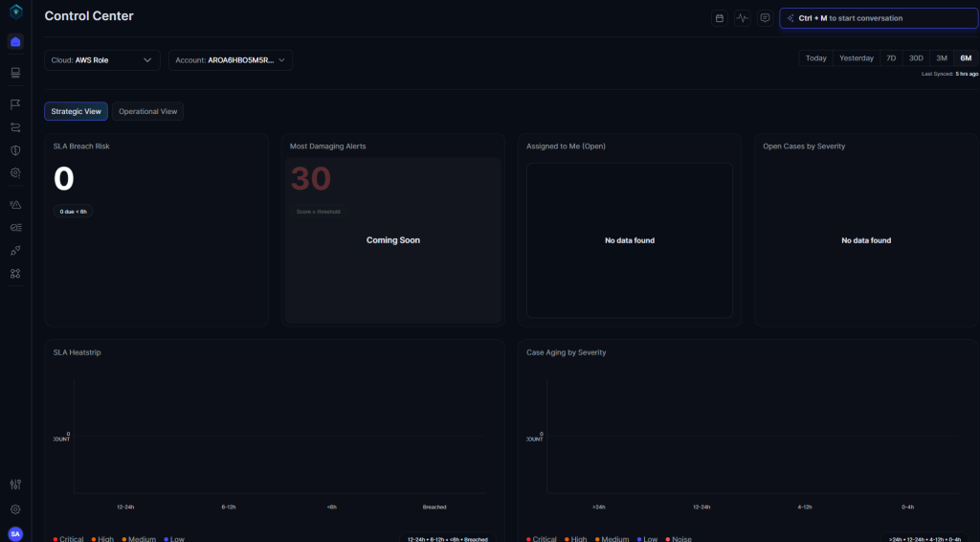Expand the Cloud: AWS Role dropdown
The height and width of the screenshot is (542, 980).
(101, 60)
